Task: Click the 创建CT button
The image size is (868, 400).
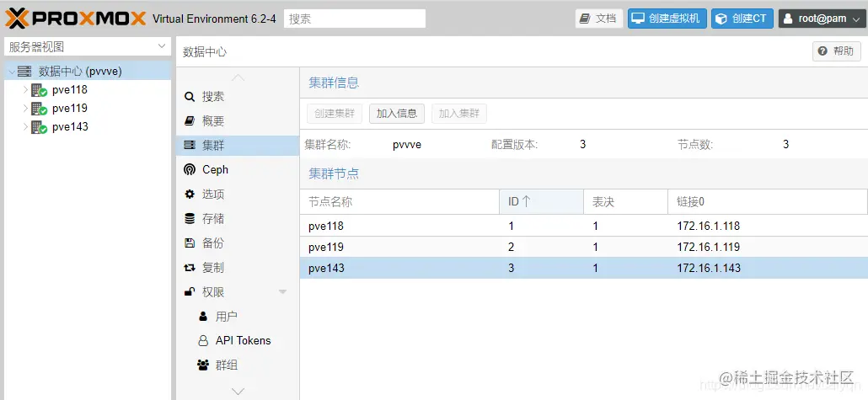Action: 742,19
